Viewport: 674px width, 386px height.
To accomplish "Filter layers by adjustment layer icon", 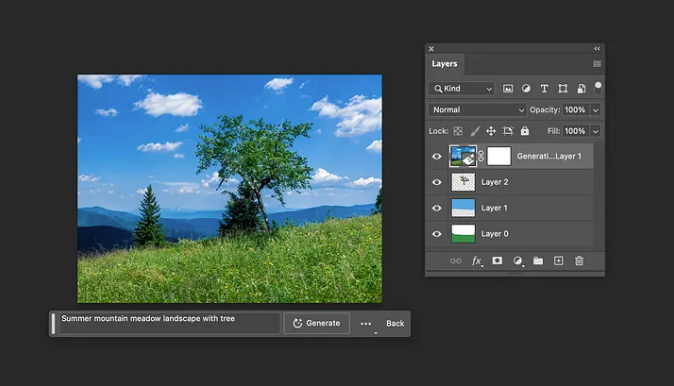I will click(x=526, y=89).
